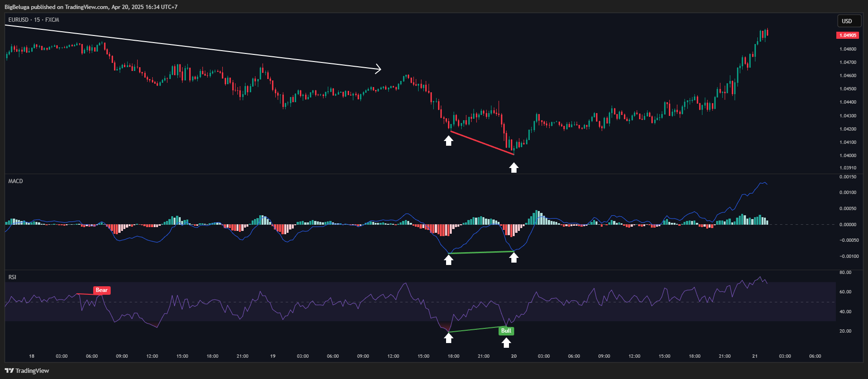
Task: Click the MACD indicator label
Action: pos(16,181)
